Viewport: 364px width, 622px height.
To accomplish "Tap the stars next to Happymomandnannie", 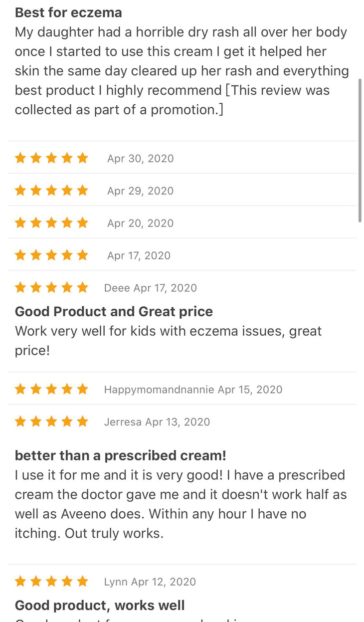I will click(x=51, y=390).
